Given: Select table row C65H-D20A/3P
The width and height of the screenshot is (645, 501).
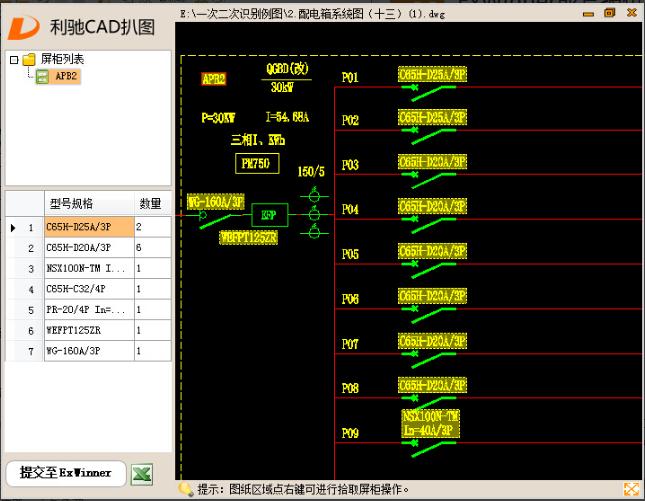Looking at the screenshot, I should (87, 248).
